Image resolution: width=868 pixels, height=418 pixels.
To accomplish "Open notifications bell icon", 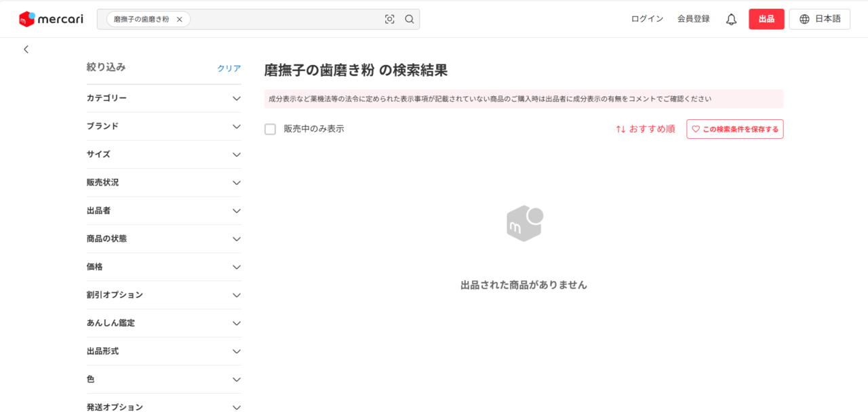I will (731, 19).
